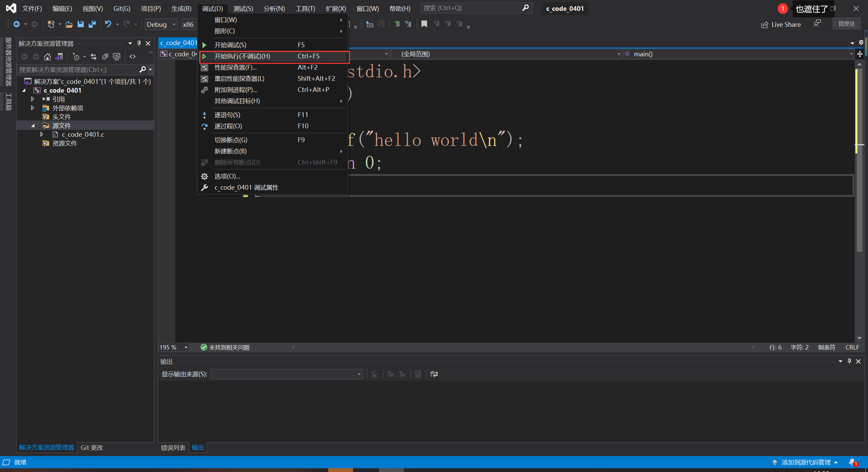Toggle auto-hide pin on Solution Explorer

(x=139, y=43)
